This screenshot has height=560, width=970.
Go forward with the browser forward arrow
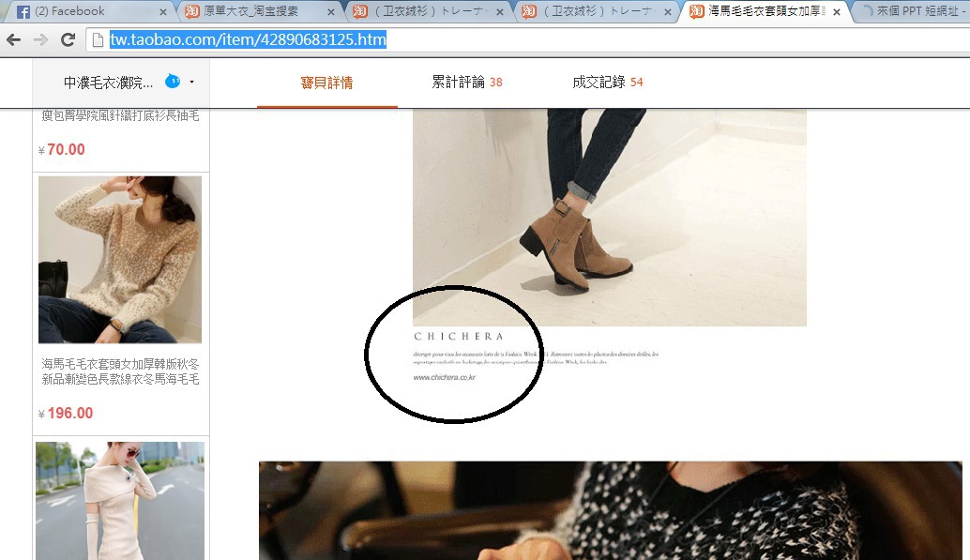(40, 39)
